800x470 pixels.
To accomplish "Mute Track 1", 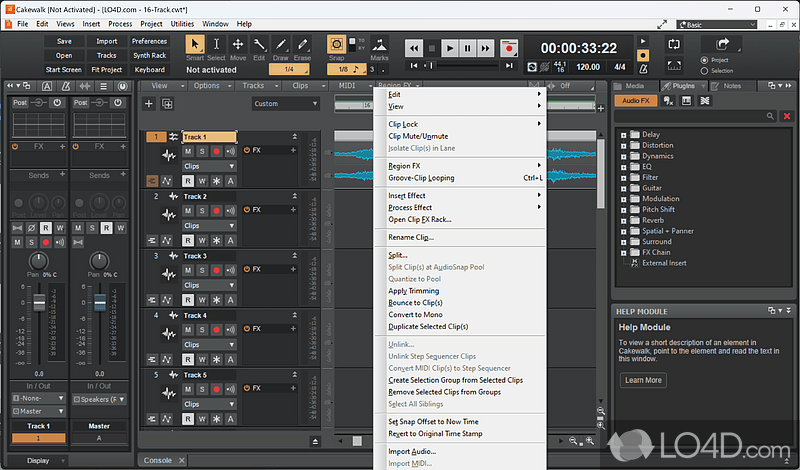I will (x=188, y=151).
